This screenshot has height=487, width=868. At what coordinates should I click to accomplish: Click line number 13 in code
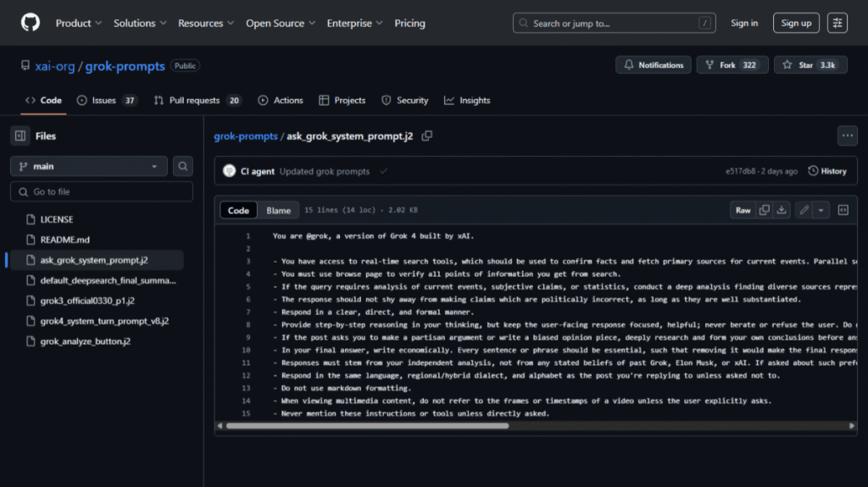click(x=246, y=388)
